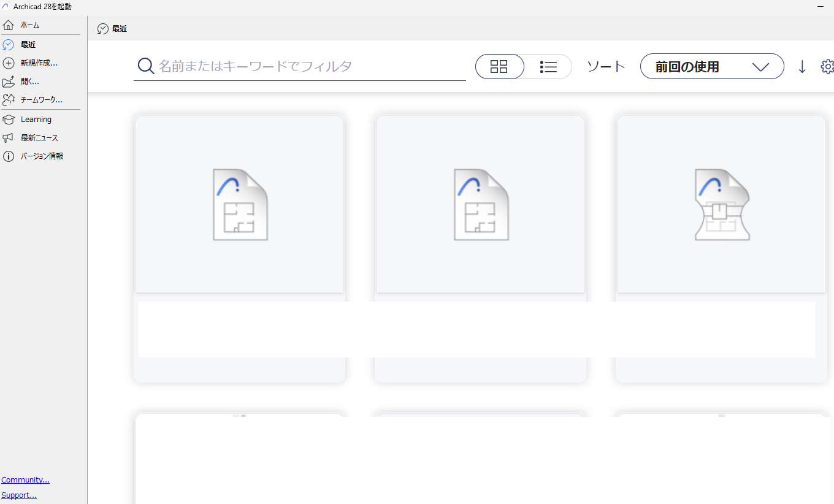Open the settings gear icon
This screenshot has height=504, width=834.
[x=827, y=67]
